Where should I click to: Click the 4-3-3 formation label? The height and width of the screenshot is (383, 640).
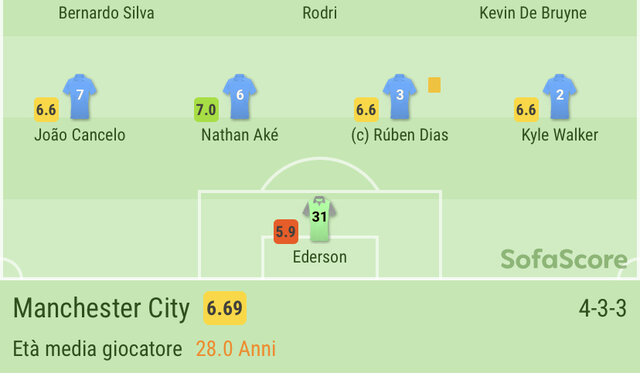point(602,308)
